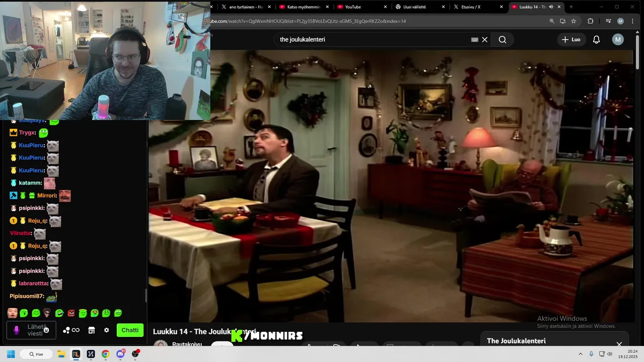Expand the system tray hidden icons chevron
Screen dimensions: 644x362
(x=580, y=354)
